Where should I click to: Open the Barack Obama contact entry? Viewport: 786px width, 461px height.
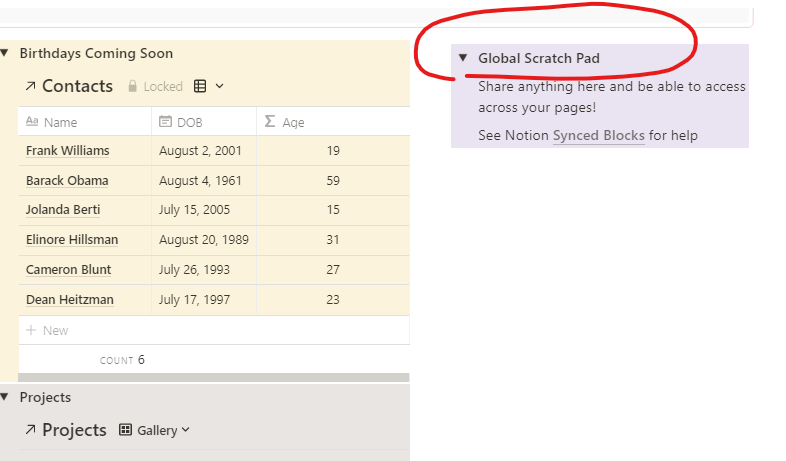(x=67, y=181)
